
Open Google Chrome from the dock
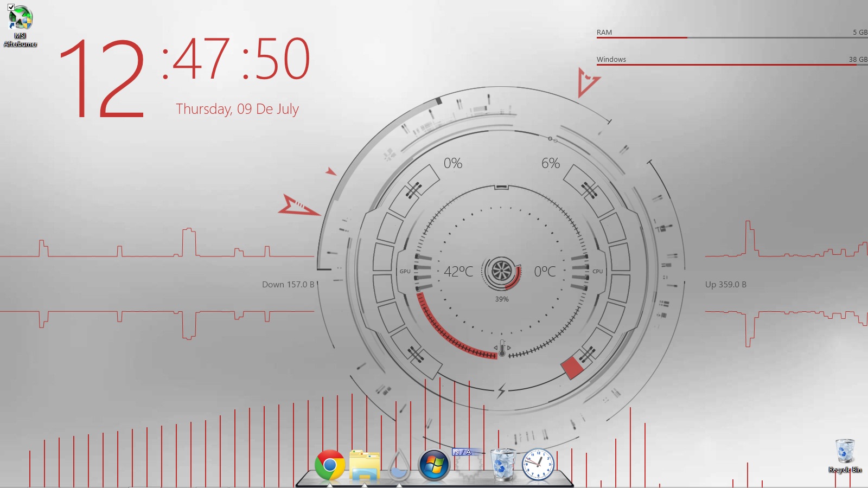(329, 465)
